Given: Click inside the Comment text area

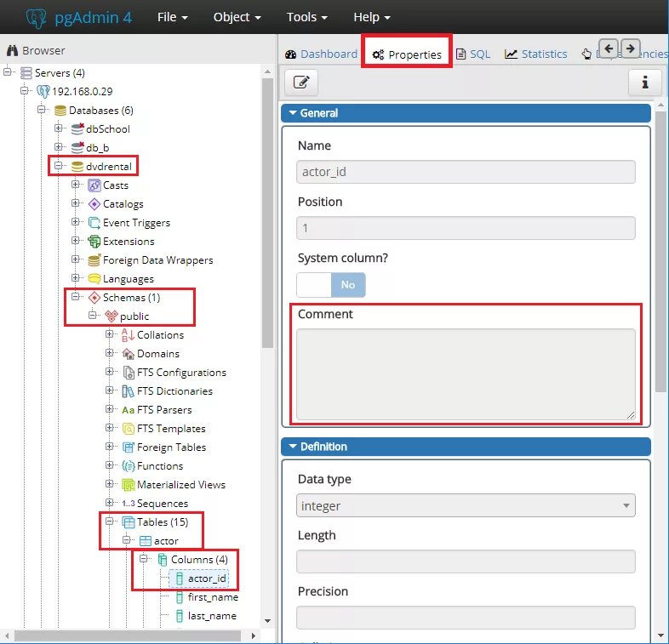Looking at the screenshot, I should click(x=466, y=374).
